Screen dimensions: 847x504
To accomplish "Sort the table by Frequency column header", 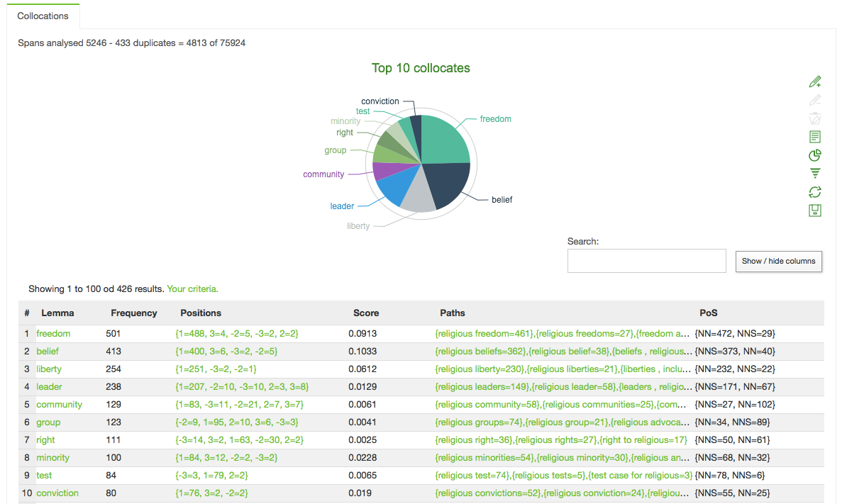I will (x=134, y=313).
